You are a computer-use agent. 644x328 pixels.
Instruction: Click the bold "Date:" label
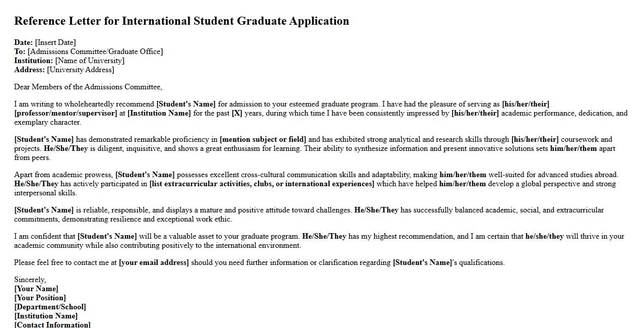click(24, 42)
